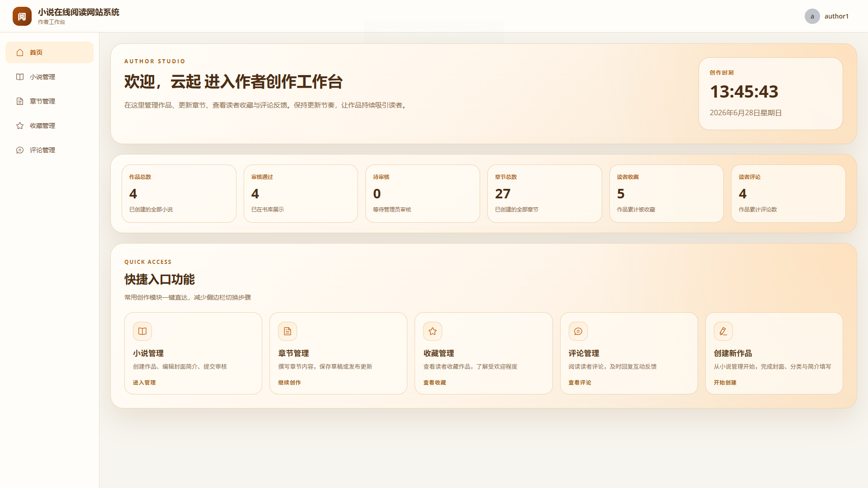Click the 查看评论 link
The image size is (868, 488).
coord(580,383)
